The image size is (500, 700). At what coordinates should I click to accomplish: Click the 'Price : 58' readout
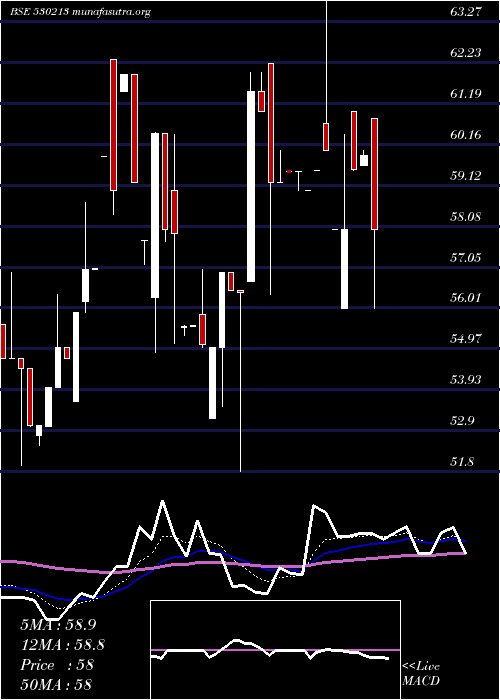tap(57, 664)
